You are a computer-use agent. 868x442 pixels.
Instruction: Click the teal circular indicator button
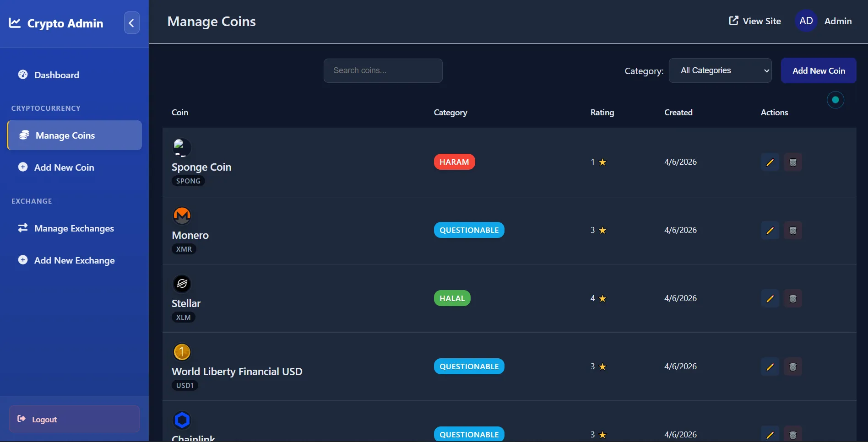pyautogui.click(x=835, y=100)
